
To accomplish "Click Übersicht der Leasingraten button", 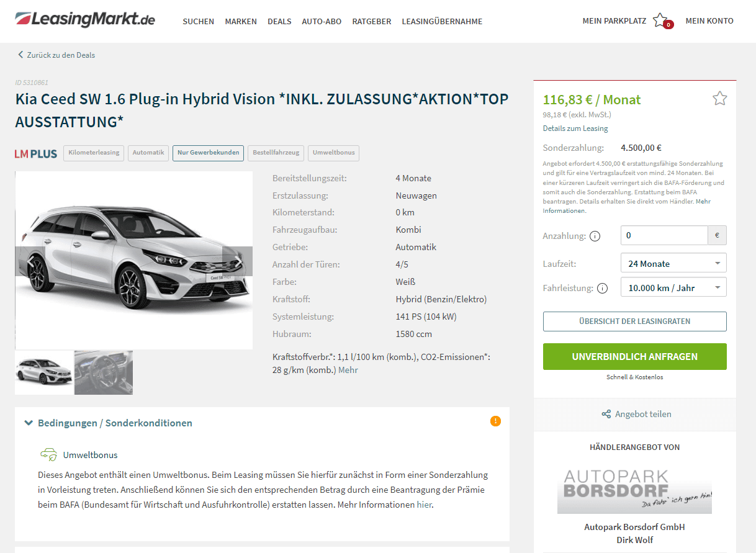I will (634, 321).
